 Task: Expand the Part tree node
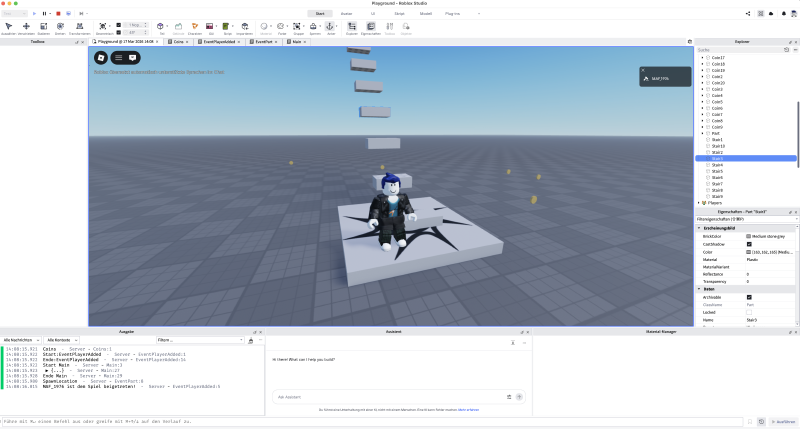click(703, 134)
